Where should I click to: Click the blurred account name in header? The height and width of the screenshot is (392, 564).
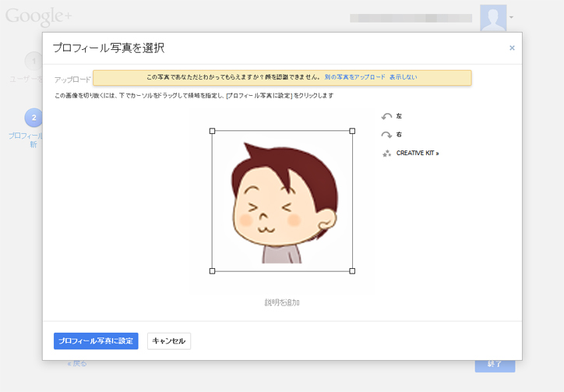[x=411, y=18]
